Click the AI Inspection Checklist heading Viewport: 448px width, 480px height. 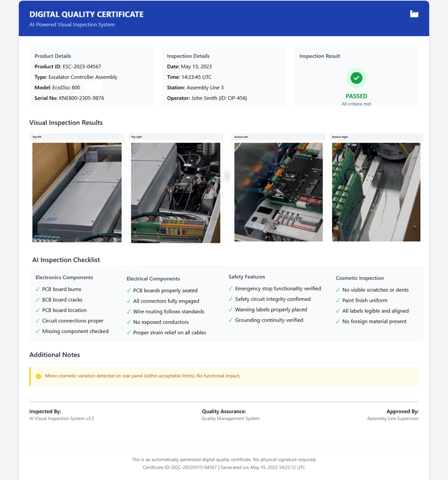coord(66,260)
